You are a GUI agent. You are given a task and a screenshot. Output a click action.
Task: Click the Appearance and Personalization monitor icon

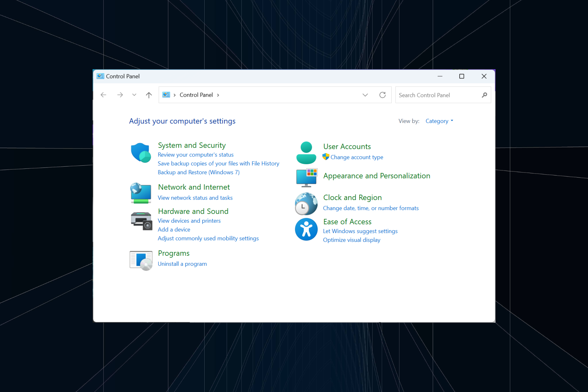(x=307, y=177)
